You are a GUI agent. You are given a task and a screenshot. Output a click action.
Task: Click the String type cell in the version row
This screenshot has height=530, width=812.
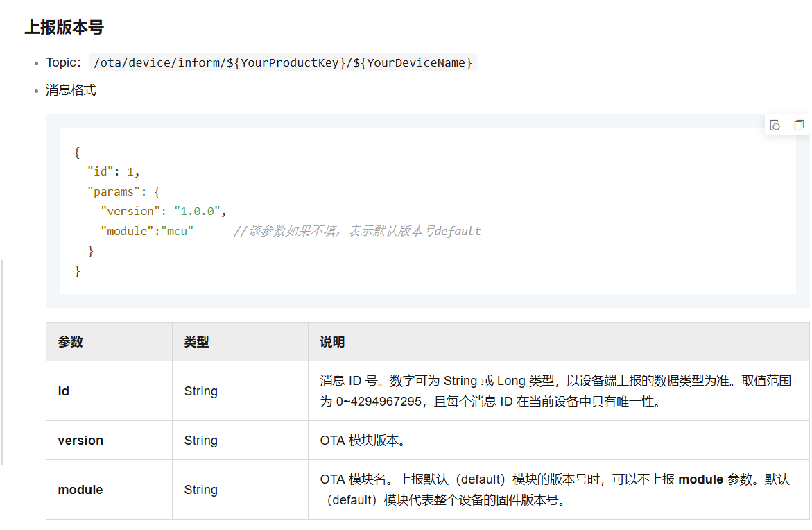(x=241, y=441)
